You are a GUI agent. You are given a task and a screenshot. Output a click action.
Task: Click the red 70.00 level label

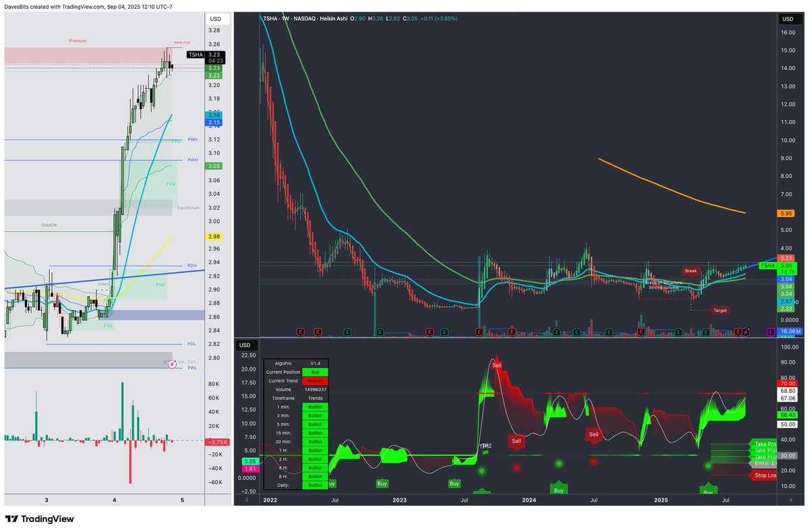pyautogui.click(x=788, y=383)
